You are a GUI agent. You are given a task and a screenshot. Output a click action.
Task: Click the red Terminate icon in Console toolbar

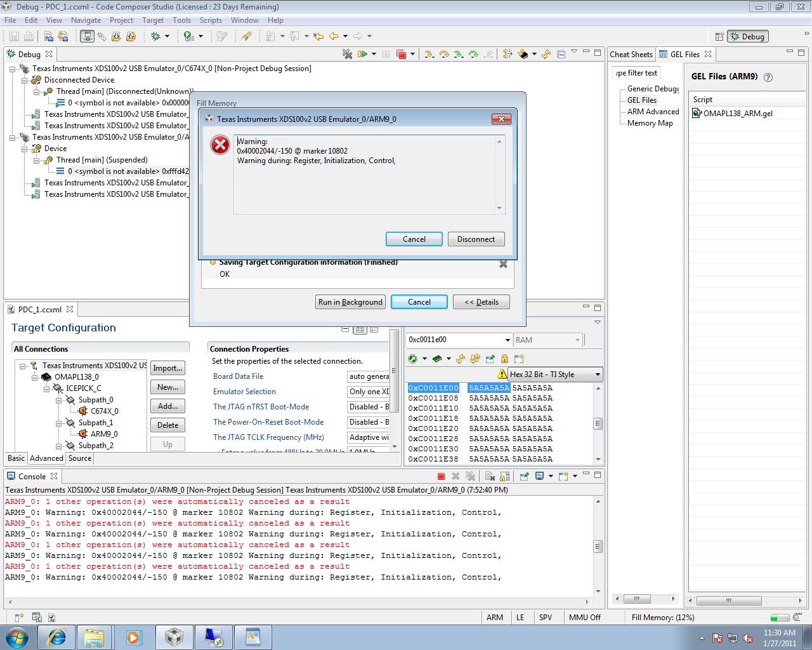[x=442, y=476]
